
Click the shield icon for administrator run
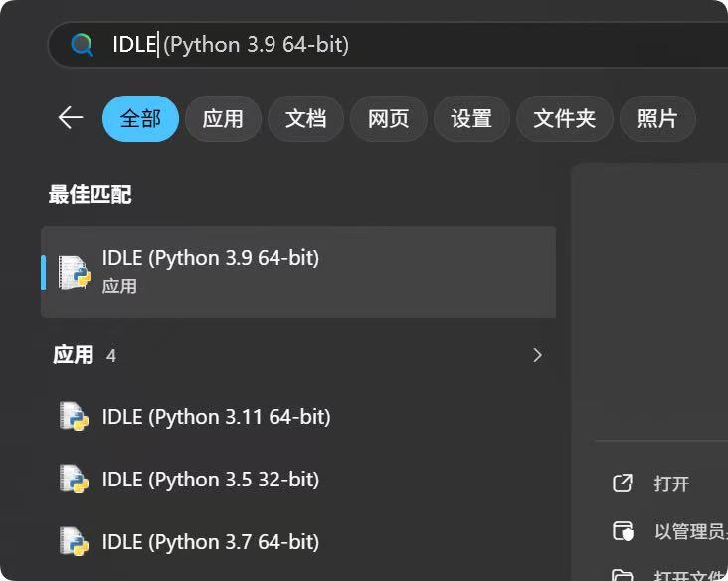click(x=623, y=531)
